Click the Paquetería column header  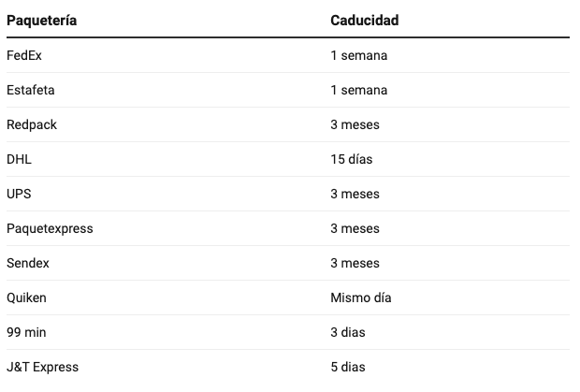tap(41, 21)
